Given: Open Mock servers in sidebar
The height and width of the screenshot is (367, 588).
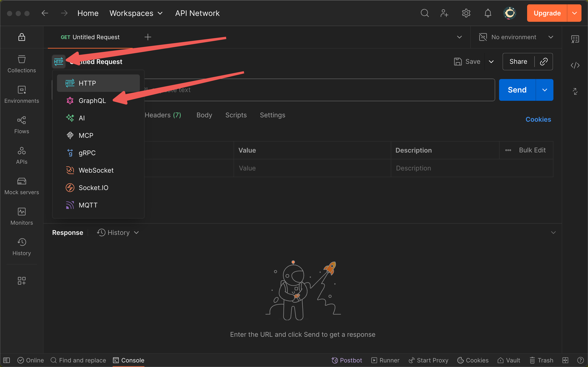Looking at the screenshot, I should click(x=22, y=186).
